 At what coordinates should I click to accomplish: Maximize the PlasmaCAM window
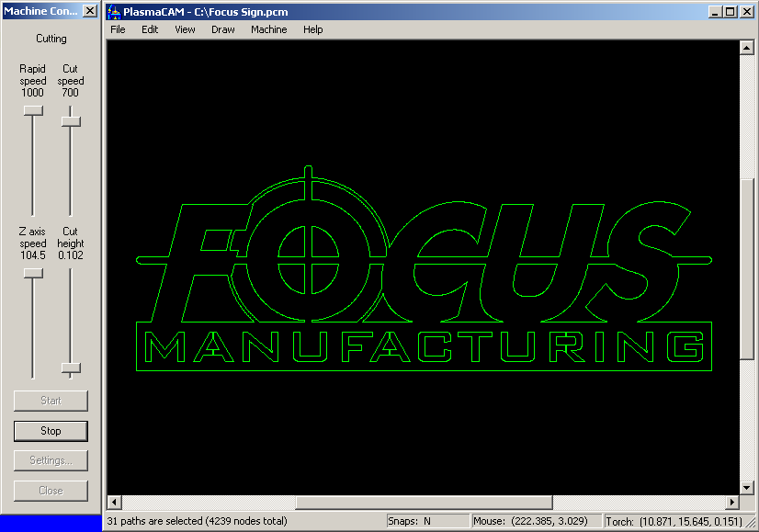731,12
